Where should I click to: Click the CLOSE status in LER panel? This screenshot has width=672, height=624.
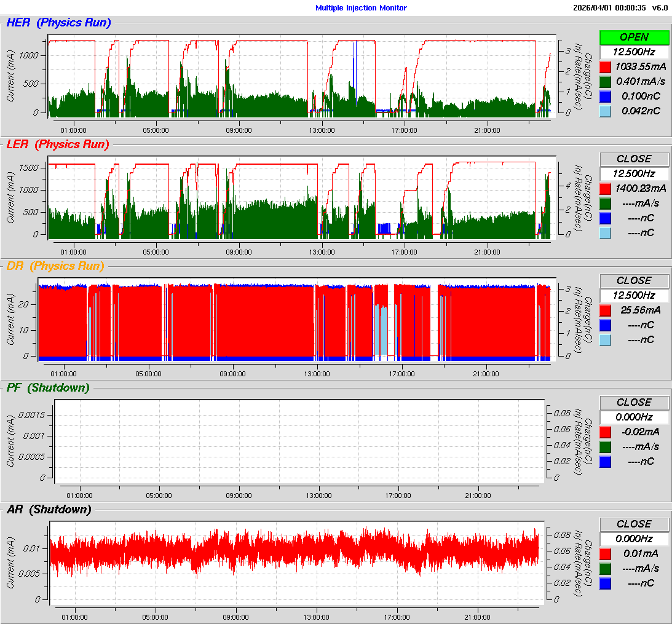tap(634, 159)
